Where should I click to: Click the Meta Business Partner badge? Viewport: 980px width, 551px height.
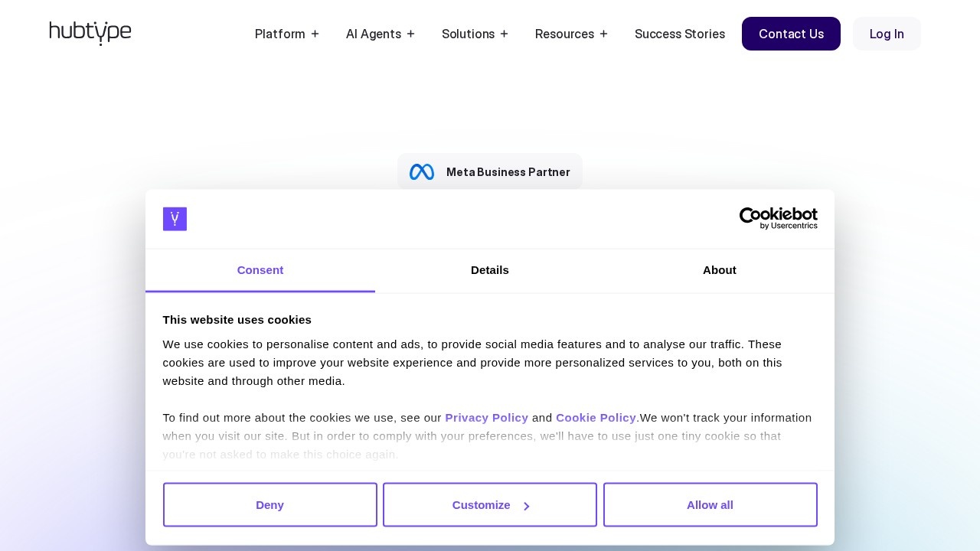490,172
